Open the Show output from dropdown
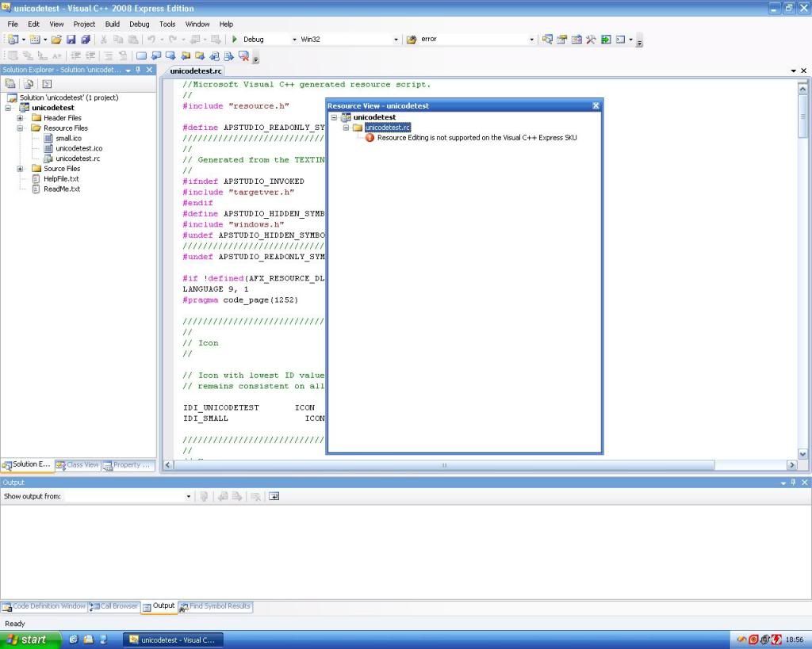This screenshot has width=812, height=649. point(188,496)
